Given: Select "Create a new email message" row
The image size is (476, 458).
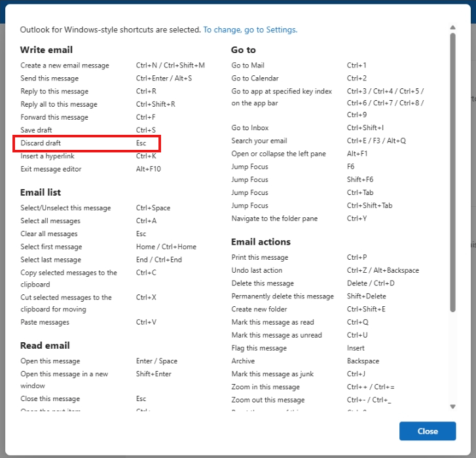Looking at the screenshot, I should 65,65.
